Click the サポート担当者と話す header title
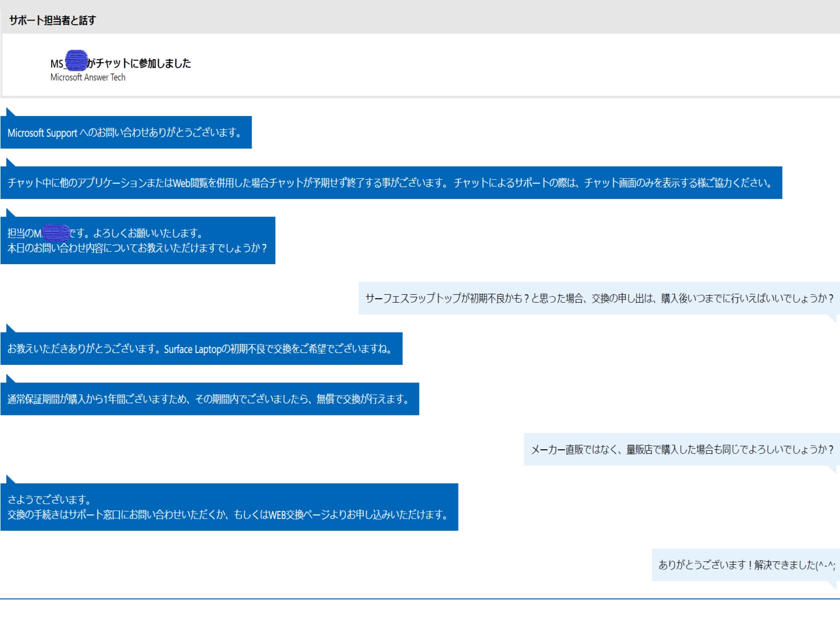Viewport: 840px width, 630px height. point(52,20)
